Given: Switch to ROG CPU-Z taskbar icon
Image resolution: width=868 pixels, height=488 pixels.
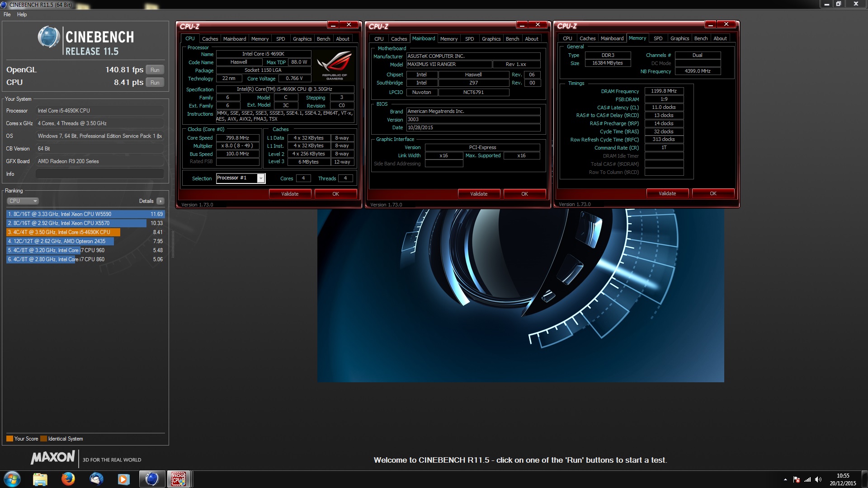Looking at the screenshot, I should pos(179,479).
